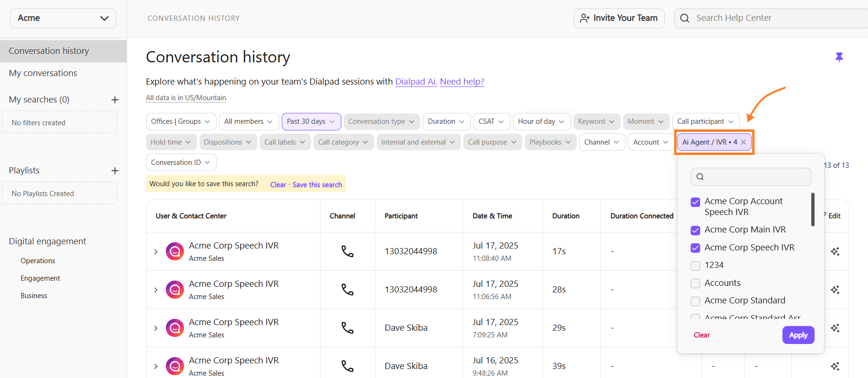The height and width of the screenshot is (378, 868).
Task: Click the phone channel icon for the 29s call
Action: 347,328
